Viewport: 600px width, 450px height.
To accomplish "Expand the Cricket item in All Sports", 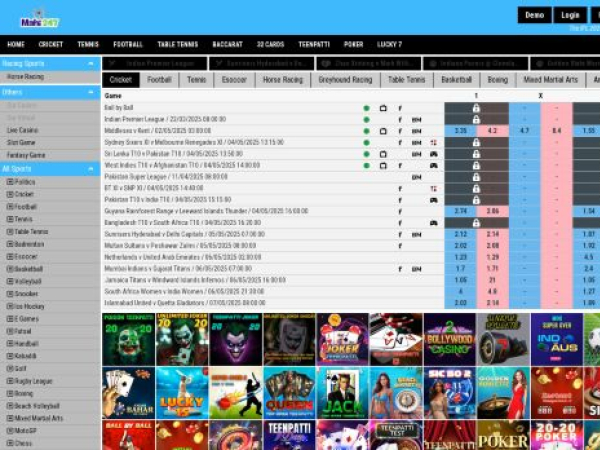I will tap(10, 194).
